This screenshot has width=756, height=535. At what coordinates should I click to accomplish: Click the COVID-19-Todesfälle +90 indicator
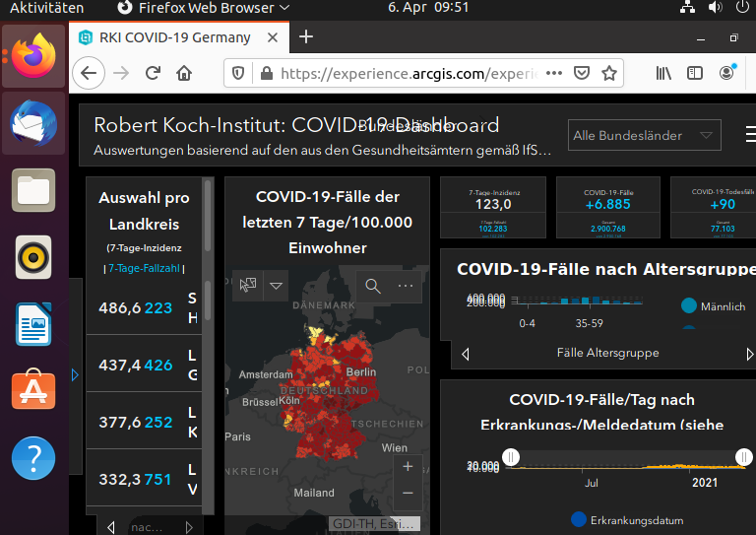coord(715,208)
